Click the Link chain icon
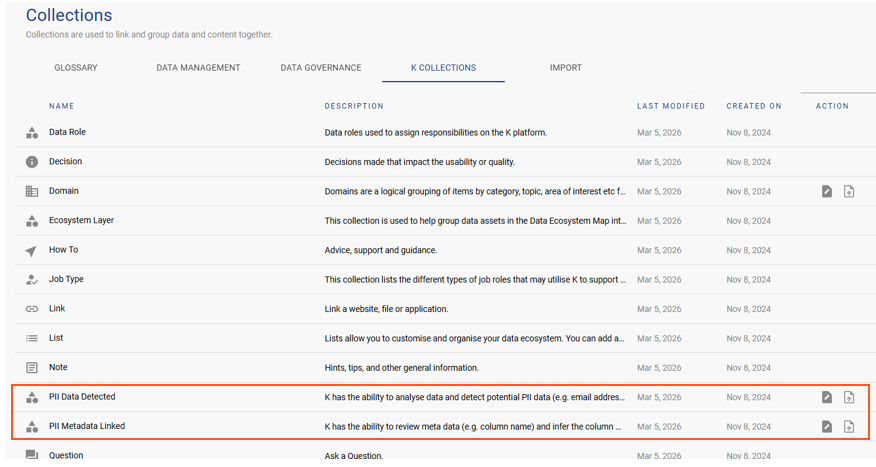 coord(32,309)
